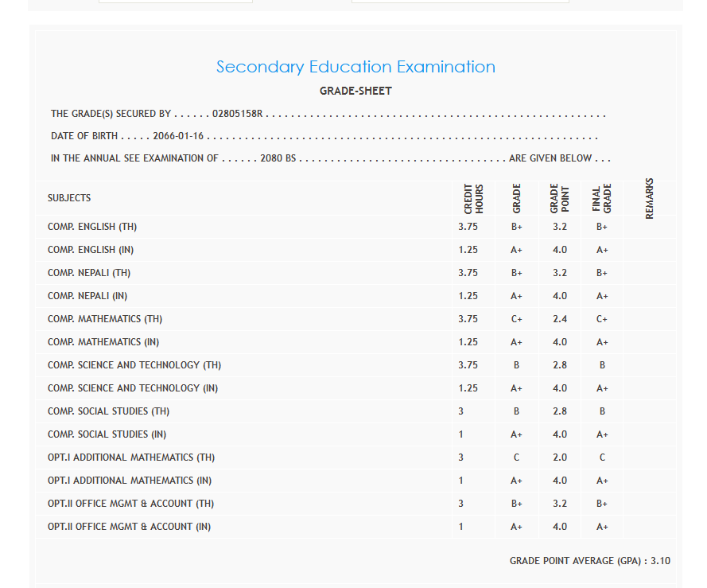Image resolution: width=707 pixels, height=588 pixels.
Task: Click OPT.II OFFICE MGMT & ACCOUNT (IN) label
Action: pos(129,527)
